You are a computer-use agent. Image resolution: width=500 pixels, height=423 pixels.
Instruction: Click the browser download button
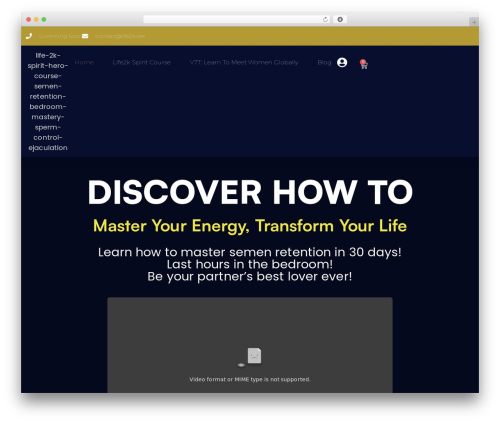coord(340,19)
